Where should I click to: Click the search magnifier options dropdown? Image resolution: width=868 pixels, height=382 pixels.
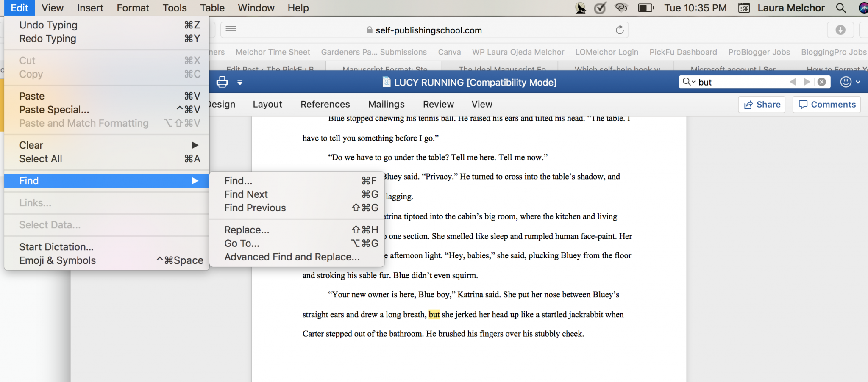pos(689,82)
